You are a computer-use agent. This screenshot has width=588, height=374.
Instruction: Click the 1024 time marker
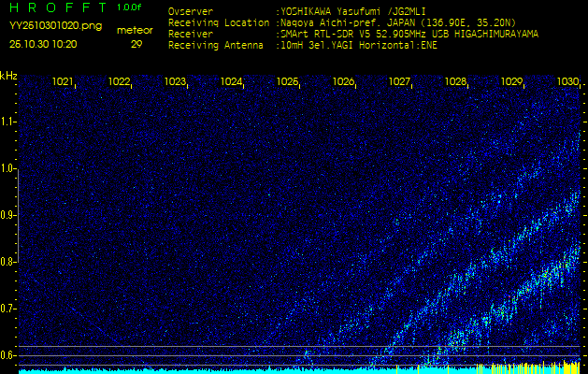231,81
